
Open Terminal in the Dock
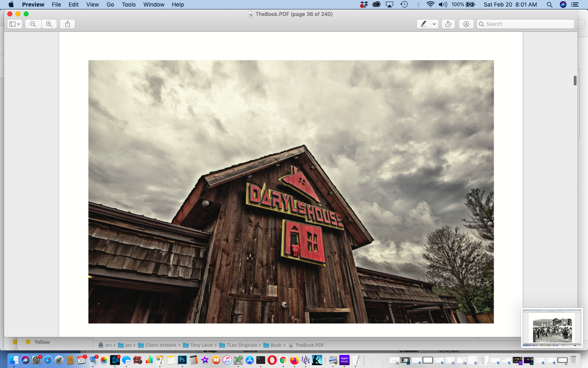pyautogui.click(x=261, y=360)
